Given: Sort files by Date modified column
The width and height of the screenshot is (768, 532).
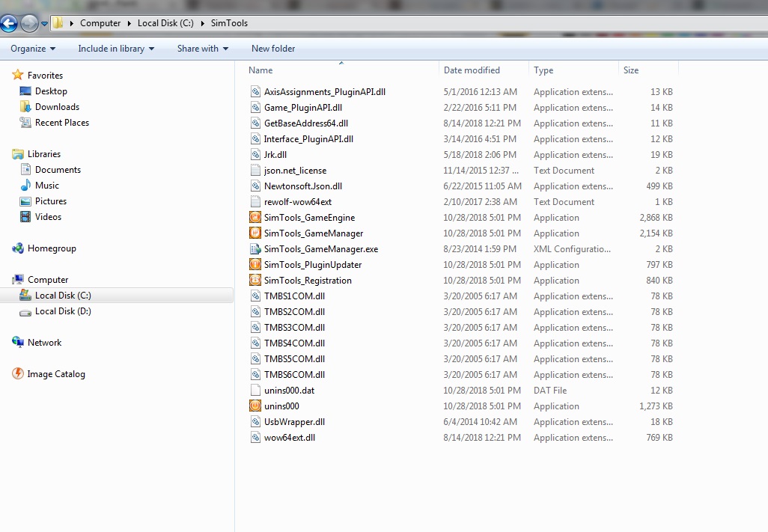Looking at the screenshot, I should click(x=484, y=70).
